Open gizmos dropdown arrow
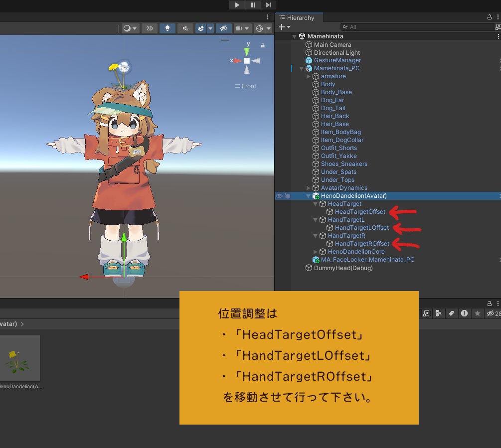The width and height of the screenshot is (501, 448). [x=269, y=28]
